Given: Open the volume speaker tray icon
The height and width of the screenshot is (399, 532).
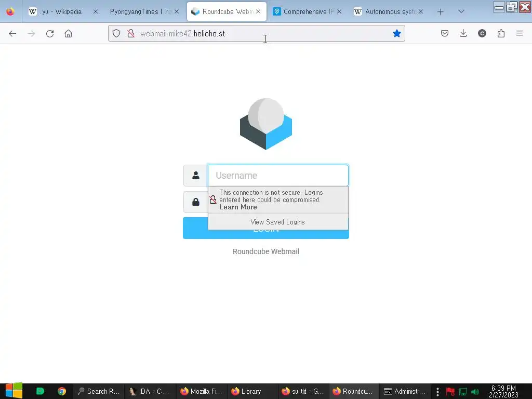Looking at the screenshot, I should [475, 392].
